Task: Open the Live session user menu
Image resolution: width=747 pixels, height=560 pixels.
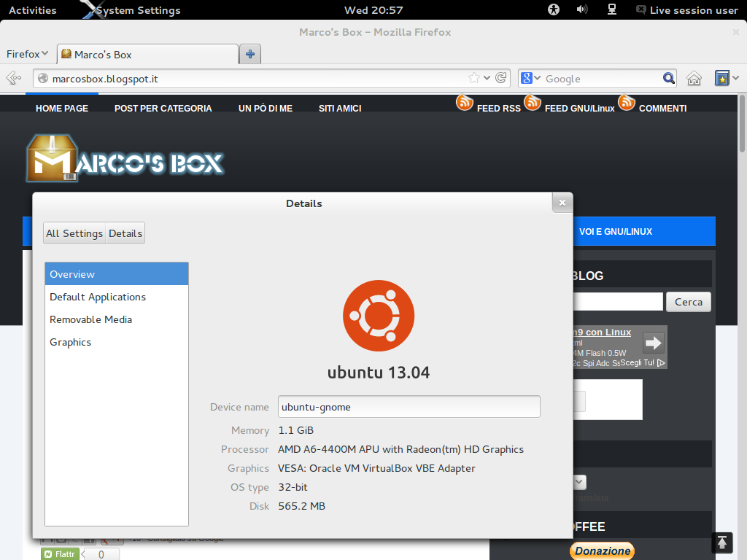Action: 687,10
